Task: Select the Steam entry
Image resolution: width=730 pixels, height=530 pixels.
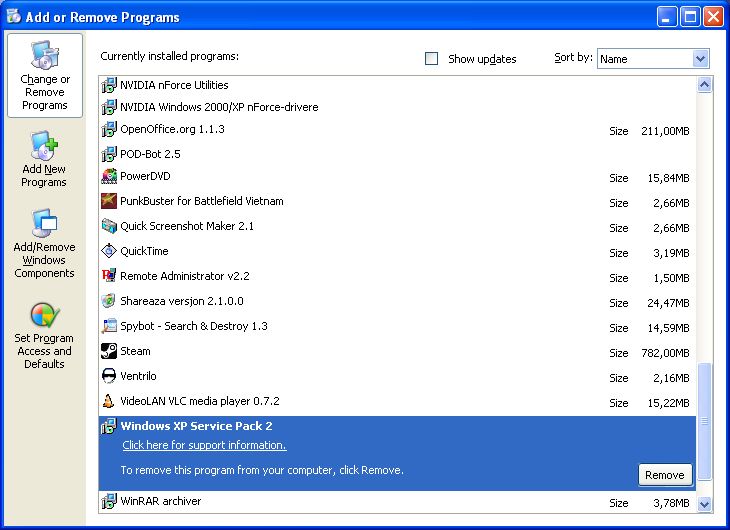Action: click(x=397, y=351)
